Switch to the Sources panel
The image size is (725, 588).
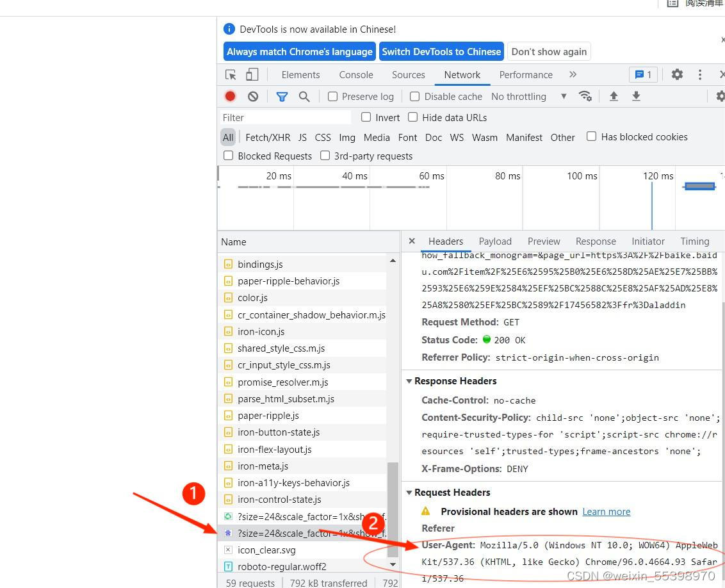pyautogui.click(x=408, y=74)
